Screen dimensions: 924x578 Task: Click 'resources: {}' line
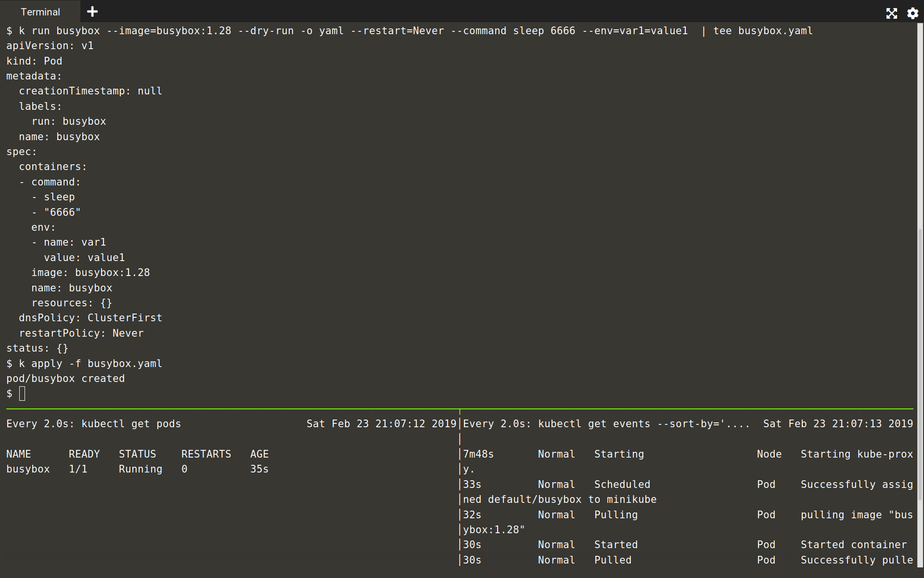coord(72,303)
